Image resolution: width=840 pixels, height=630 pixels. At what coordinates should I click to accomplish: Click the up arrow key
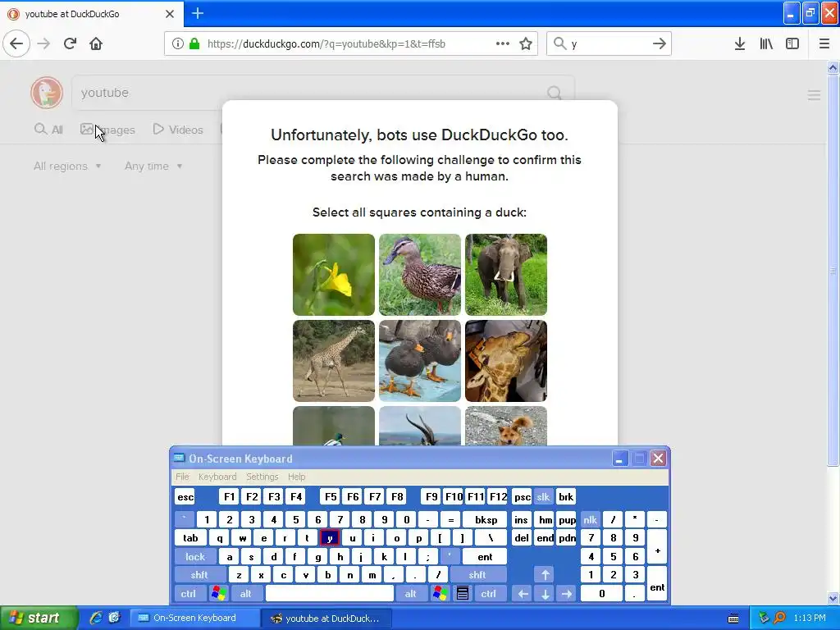click(x=545, y=575)
